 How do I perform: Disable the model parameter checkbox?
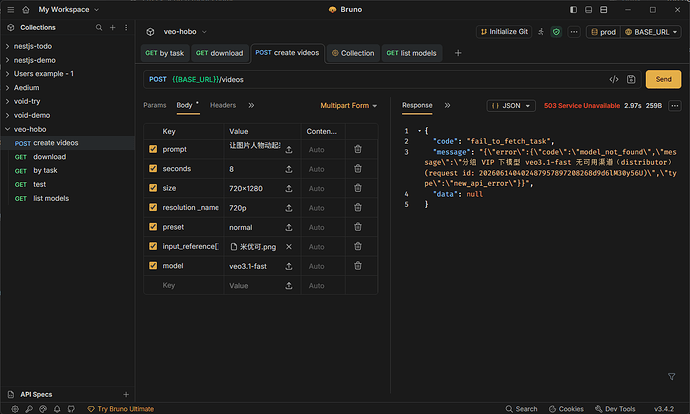153,266
